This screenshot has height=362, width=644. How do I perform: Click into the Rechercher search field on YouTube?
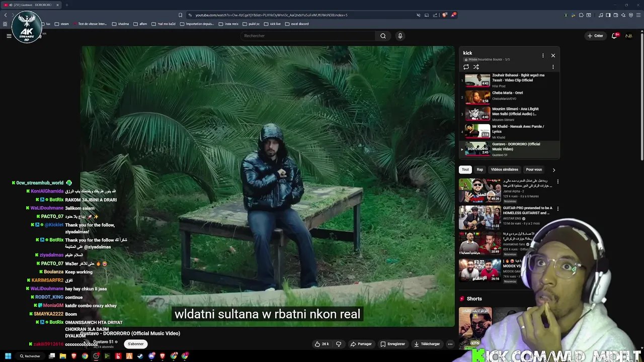click(x=308, y=36)
